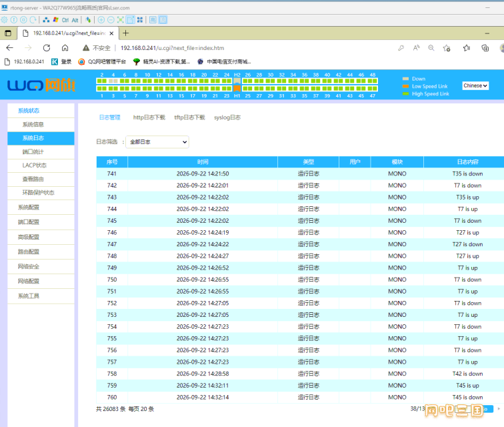Send the Windows key via the flag icon
The width and height of the screenshot is (504, 427).
55,20
